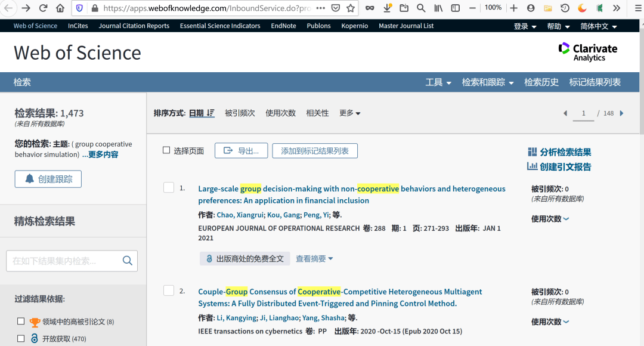This screenshot has width=644, height=346.
Task: Open the Master Journal List tab
Action: coord(406,26)
